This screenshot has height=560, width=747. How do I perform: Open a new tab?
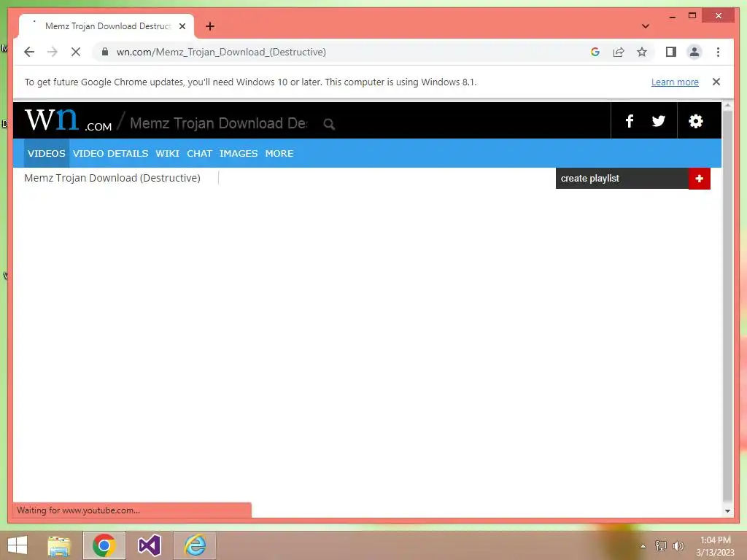click(x=210, y=26)
